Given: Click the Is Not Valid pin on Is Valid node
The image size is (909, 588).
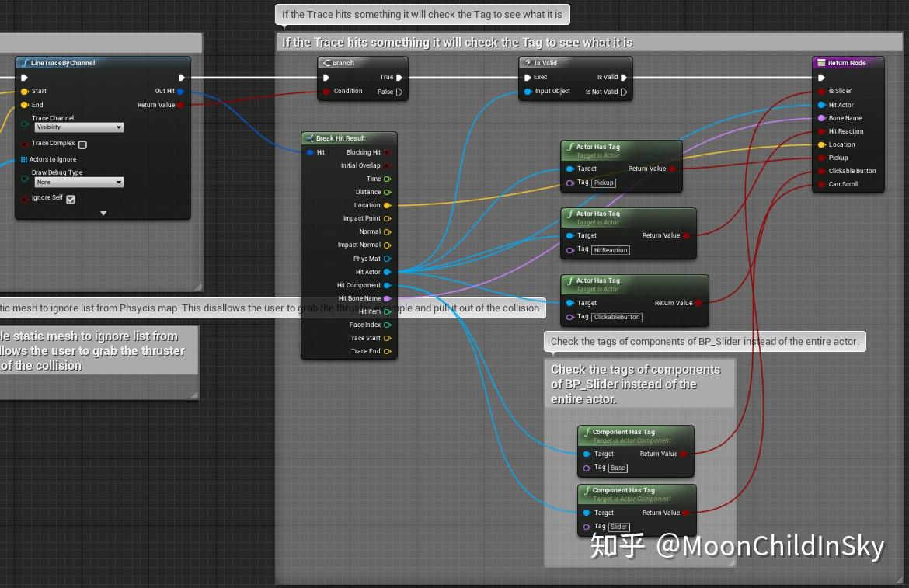Looking at the screenshot, I should pyautogui.click(x=624, y=92).
